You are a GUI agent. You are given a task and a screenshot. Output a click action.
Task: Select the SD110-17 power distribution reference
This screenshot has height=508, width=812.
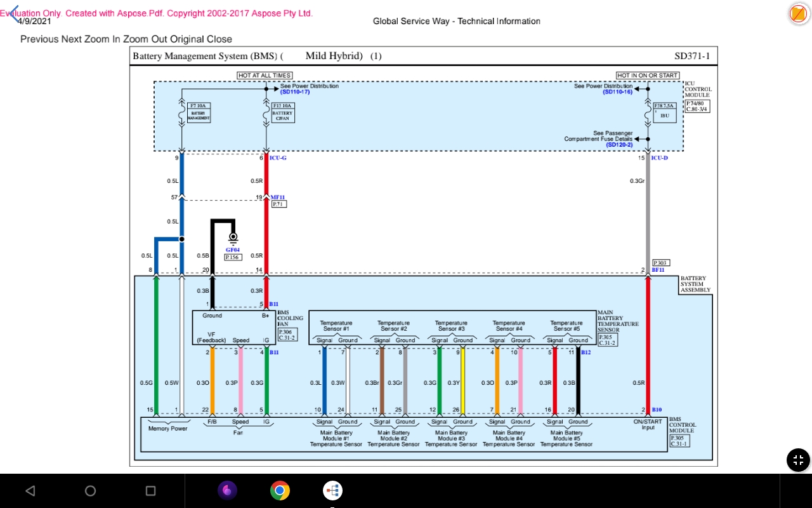coord(295,92)
